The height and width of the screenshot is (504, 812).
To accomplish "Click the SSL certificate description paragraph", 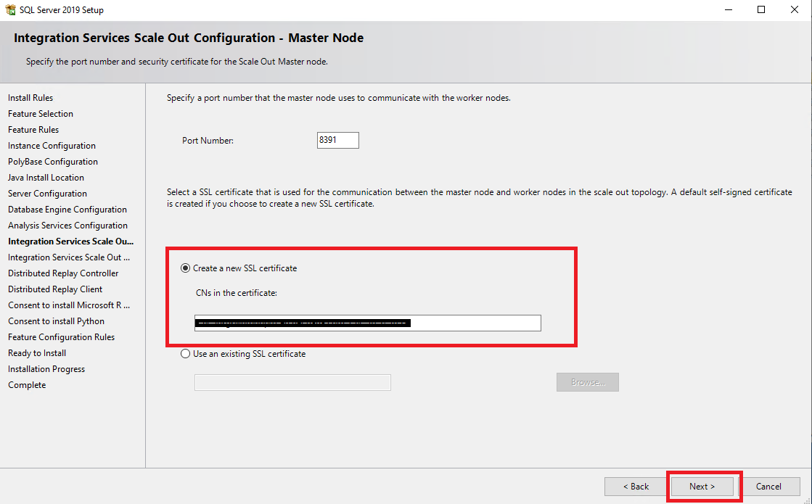I will tap(480, 198).
